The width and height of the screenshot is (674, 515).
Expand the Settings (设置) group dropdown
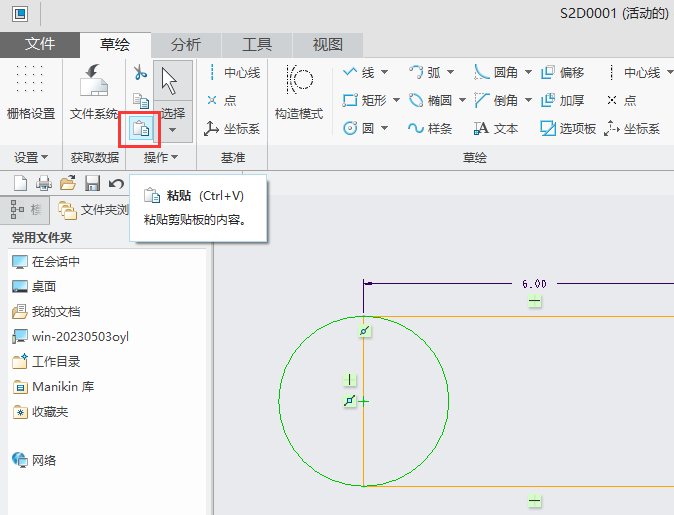[x=31, y=158]
